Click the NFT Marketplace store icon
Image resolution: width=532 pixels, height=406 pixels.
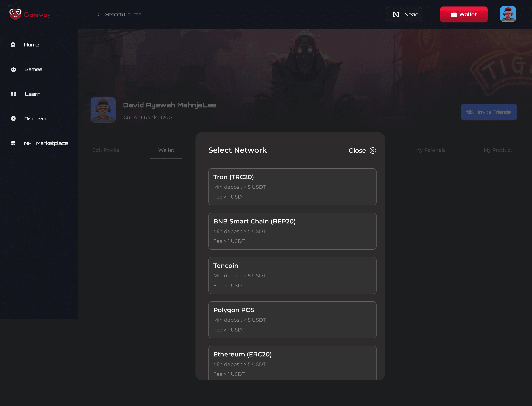(x=13, y=143)
